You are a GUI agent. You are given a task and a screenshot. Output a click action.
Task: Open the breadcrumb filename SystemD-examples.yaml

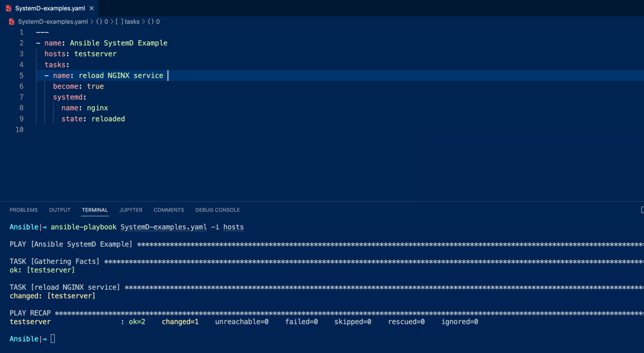pyautogui.click(x=53, y=22)
